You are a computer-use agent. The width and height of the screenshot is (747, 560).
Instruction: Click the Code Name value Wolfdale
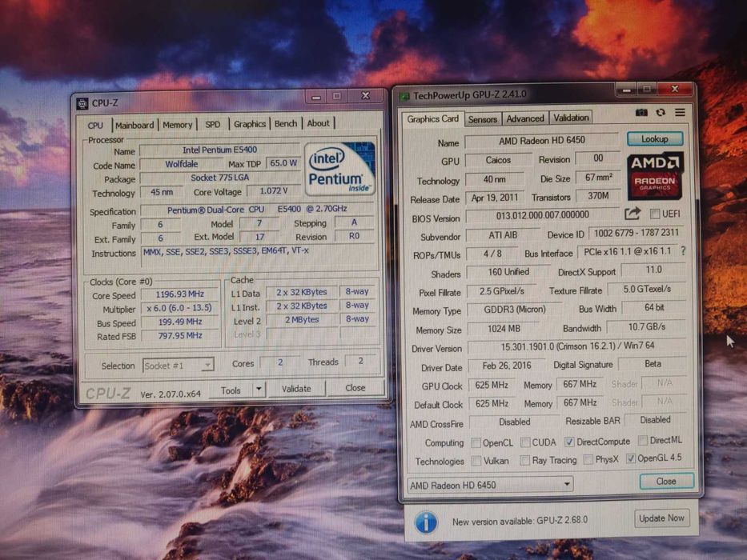[182, 164]
